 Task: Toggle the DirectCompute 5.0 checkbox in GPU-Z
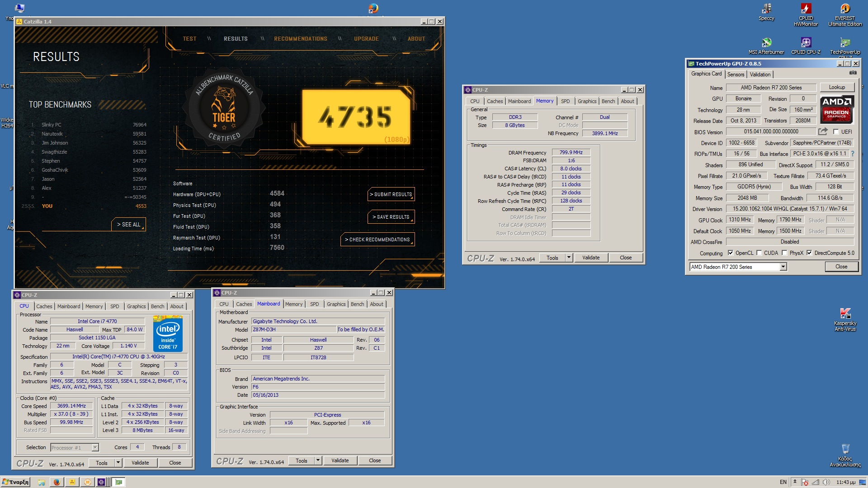(809, 253)
